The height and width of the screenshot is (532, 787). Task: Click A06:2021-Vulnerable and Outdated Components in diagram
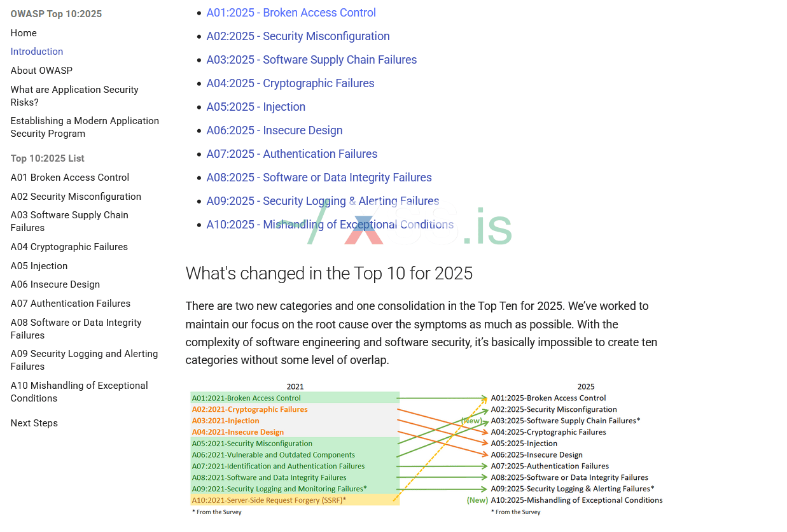pos(273,455)
